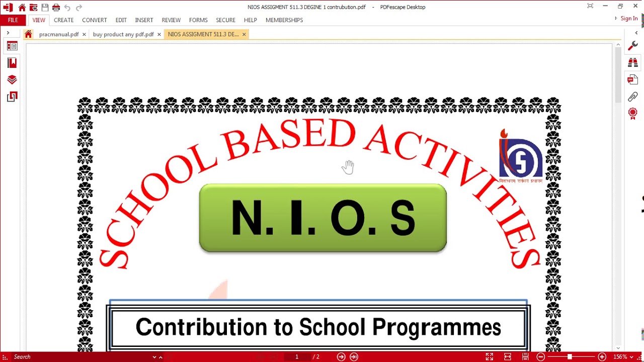Open the tools wrench panel on right sidebar

[633, 46]
